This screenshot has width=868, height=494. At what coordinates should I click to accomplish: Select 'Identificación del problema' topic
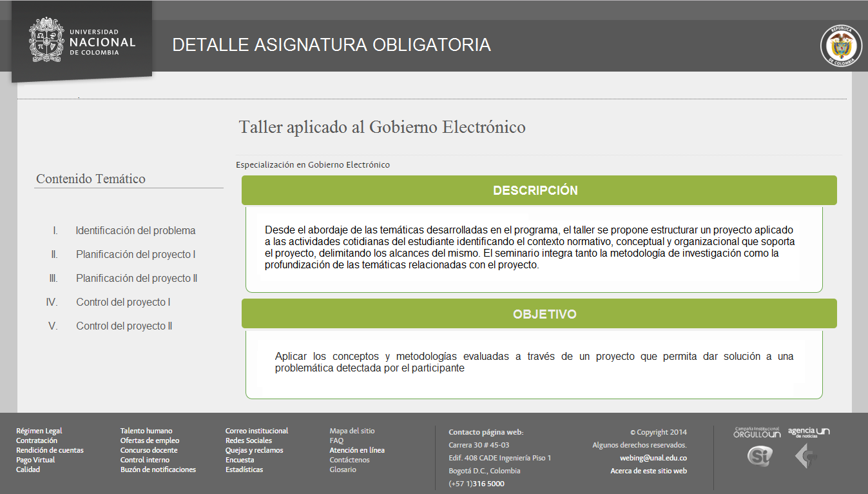point(135,231)
